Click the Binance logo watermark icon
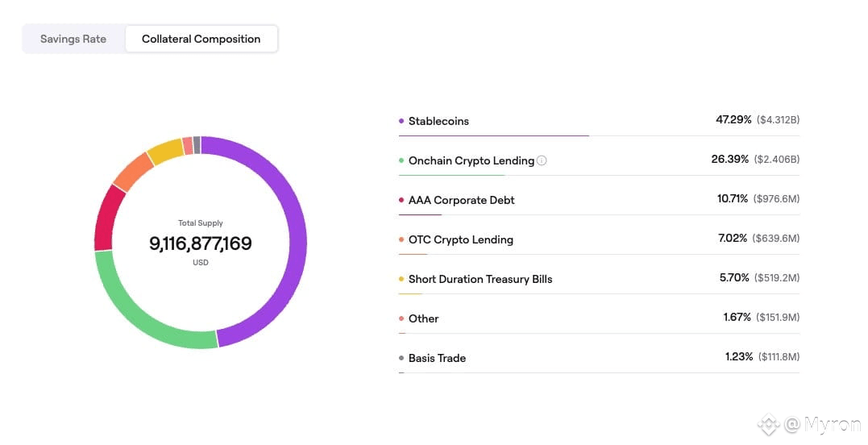The image size is (868, 445). (x=767, y=423)
